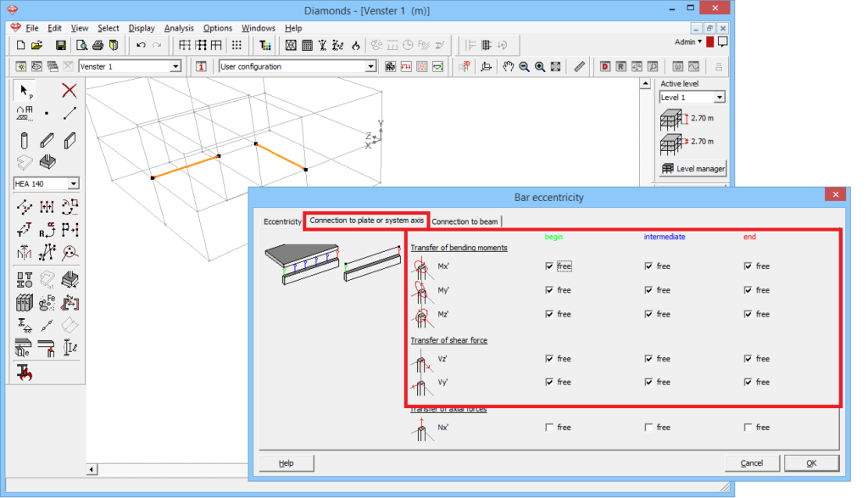This screenshot has width=868, height=498.
Task: Click the Print icon in toolbar
Action: point(97,45)
